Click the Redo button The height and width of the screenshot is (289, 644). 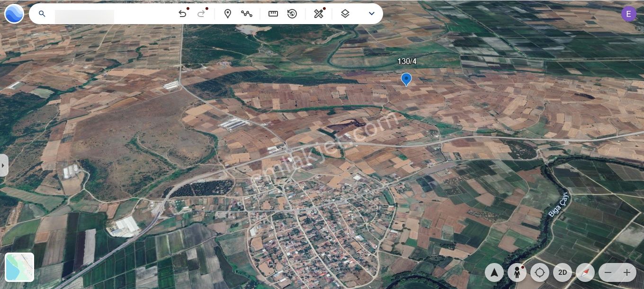[x=201, y=14]
